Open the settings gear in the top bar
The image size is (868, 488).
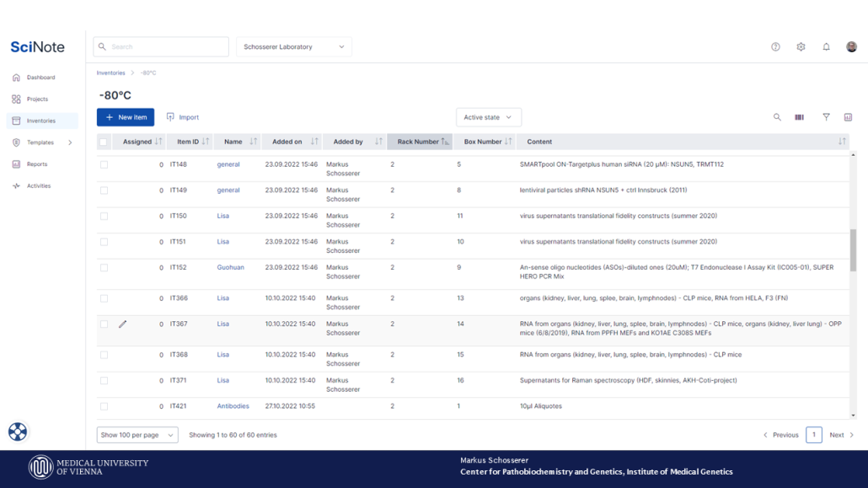801,46
